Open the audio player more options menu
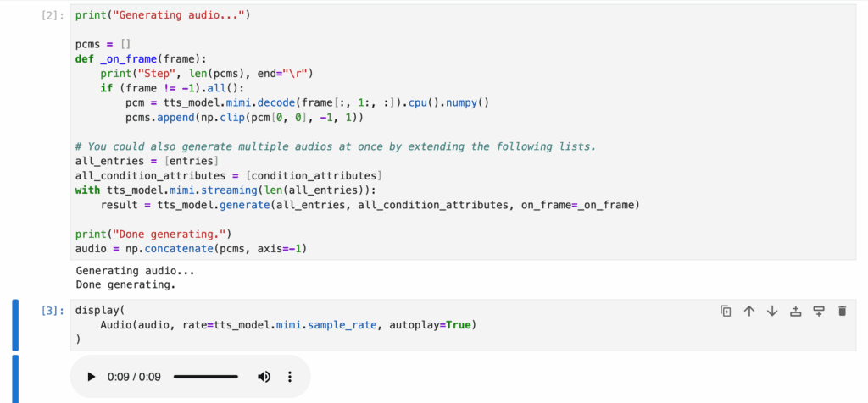The height and width of the screenshot is (403, 868). pyautogui.click(x=289, y=377)
